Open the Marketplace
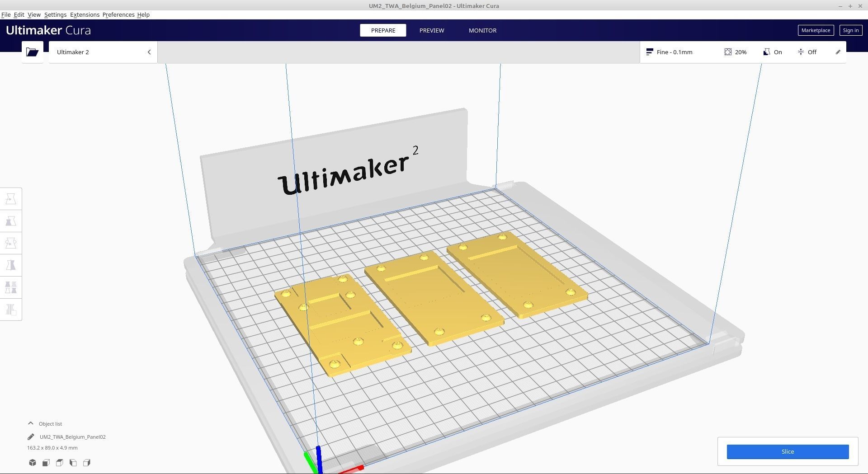868x474 pixels. (816, 30)
